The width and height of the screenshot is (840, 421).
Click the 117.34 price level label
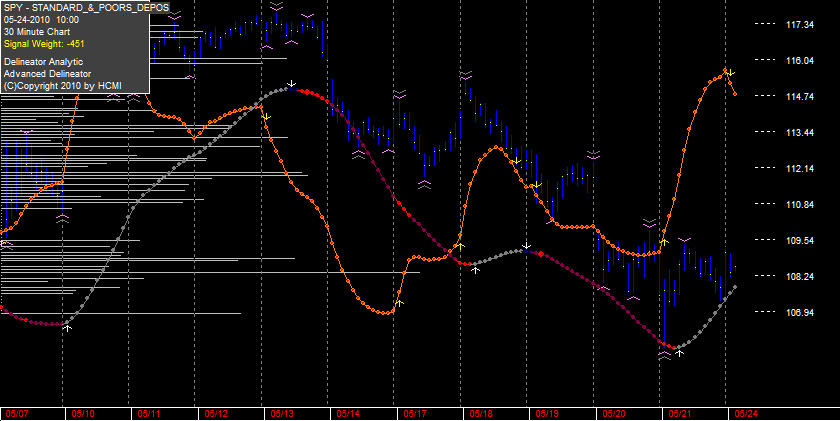coord(800,25)
